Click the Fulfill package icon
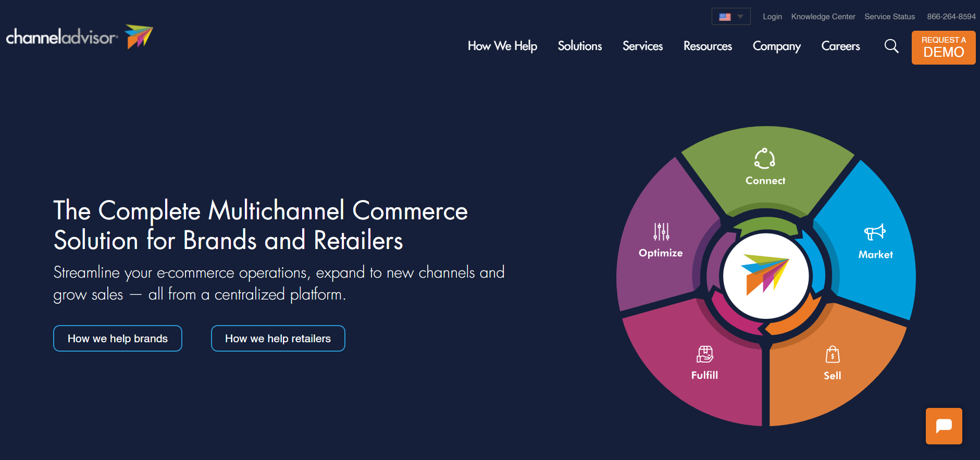The width and height of the screenshot is (980, 460). (x=705, y=354)
